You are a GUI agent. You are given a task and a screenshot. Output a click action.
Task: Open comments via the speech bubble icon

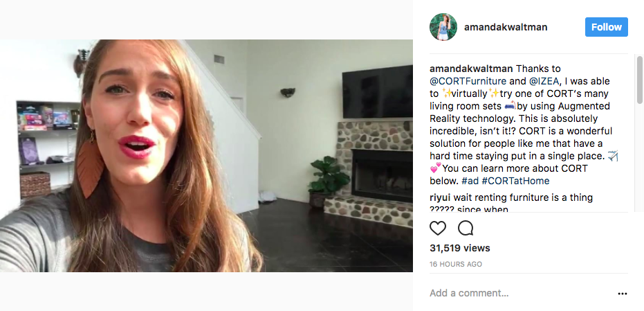(x=466, y=228)
